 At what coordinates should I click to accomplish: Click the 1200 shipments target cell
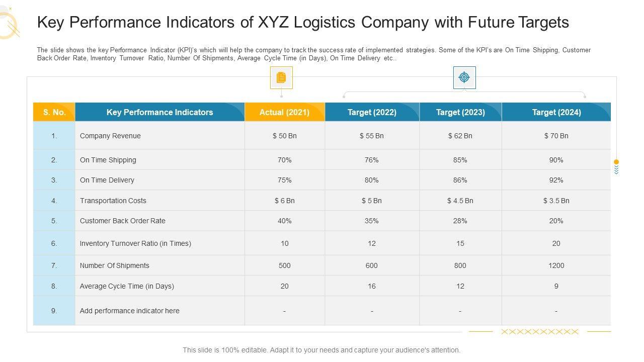click(x=556, y=265)
